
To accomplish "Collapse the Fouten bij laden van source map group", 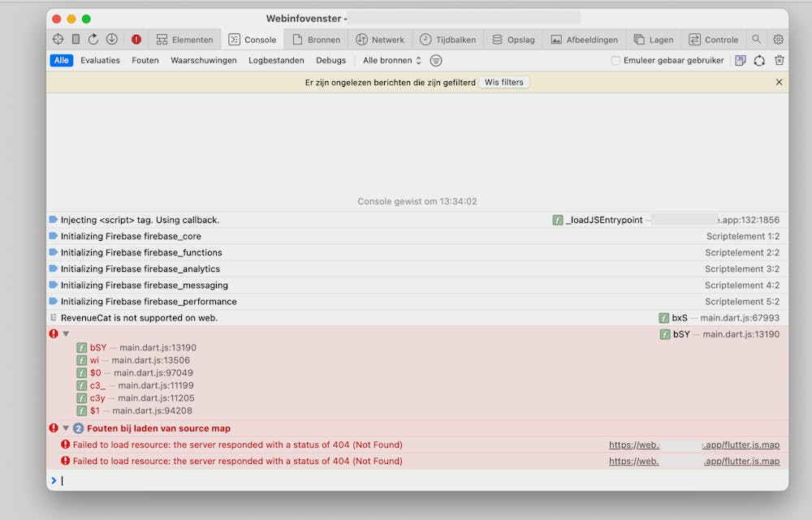I will [67, 428].
